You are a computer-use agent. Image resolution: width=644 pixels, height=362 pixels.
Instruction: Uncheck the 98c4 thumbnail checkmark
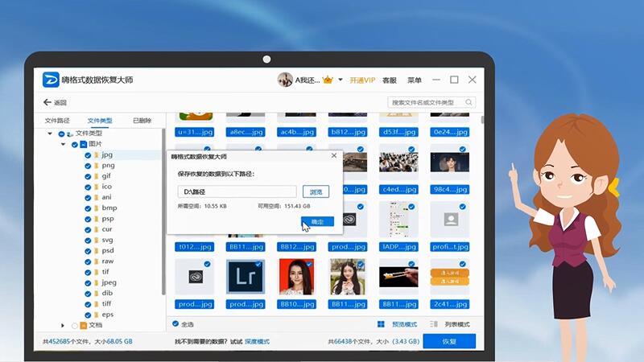click(x=462, y=150)
